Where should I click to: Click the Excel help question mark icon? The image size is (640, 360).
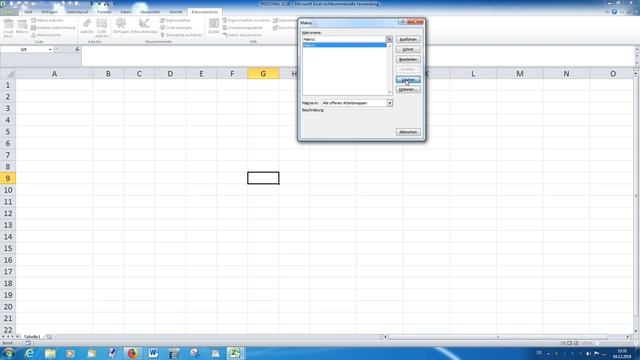[x=614, y=12]
